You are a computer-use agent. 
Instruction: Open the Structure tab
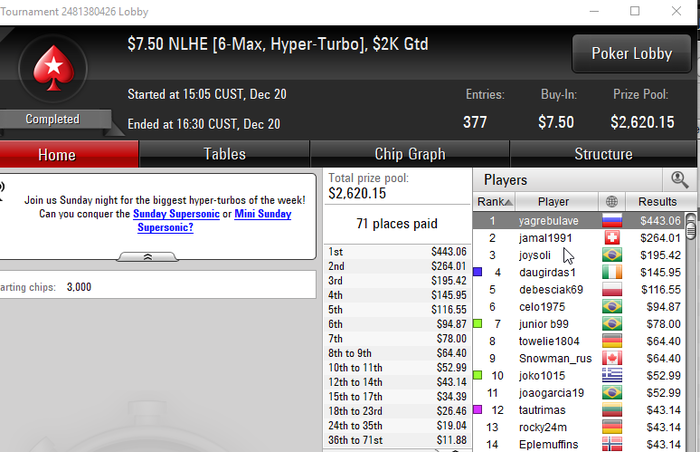coord(603,154)
